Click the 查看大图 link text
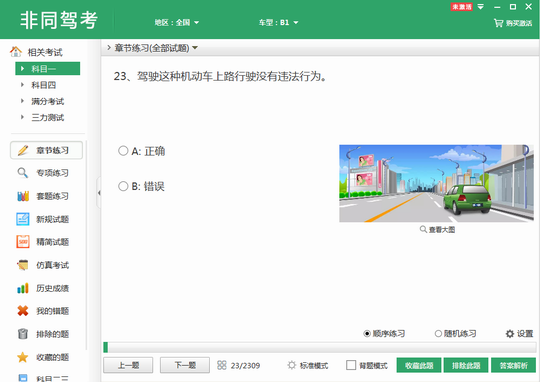Image resolution: width=540 pixels, height=382 pixels. click(442, 229)
